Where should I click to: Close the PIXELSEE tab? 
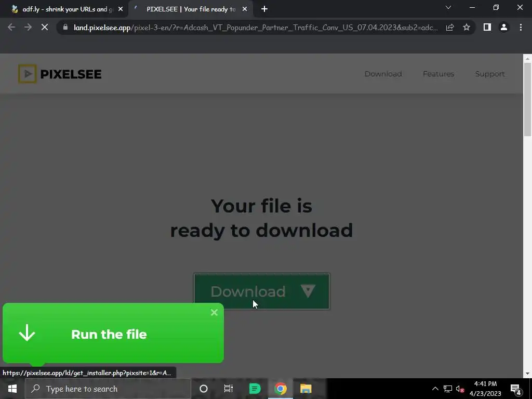(245, 9)
